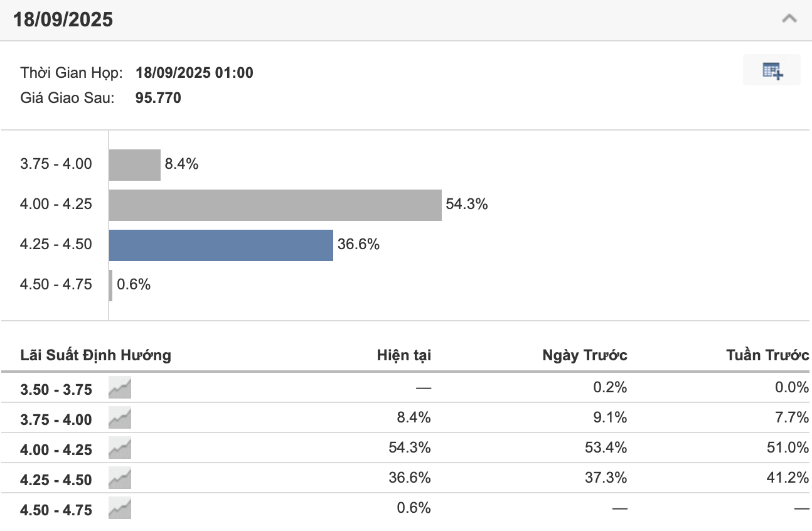
Task: Click the add-to-calendar table icon
Action: pos(772,70)
